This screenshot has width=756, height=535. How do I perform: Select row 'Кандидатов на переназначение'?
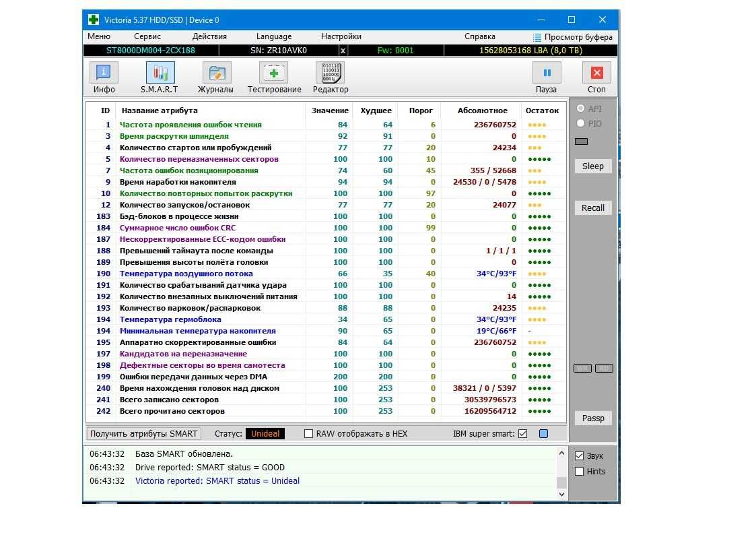point(326,354)
